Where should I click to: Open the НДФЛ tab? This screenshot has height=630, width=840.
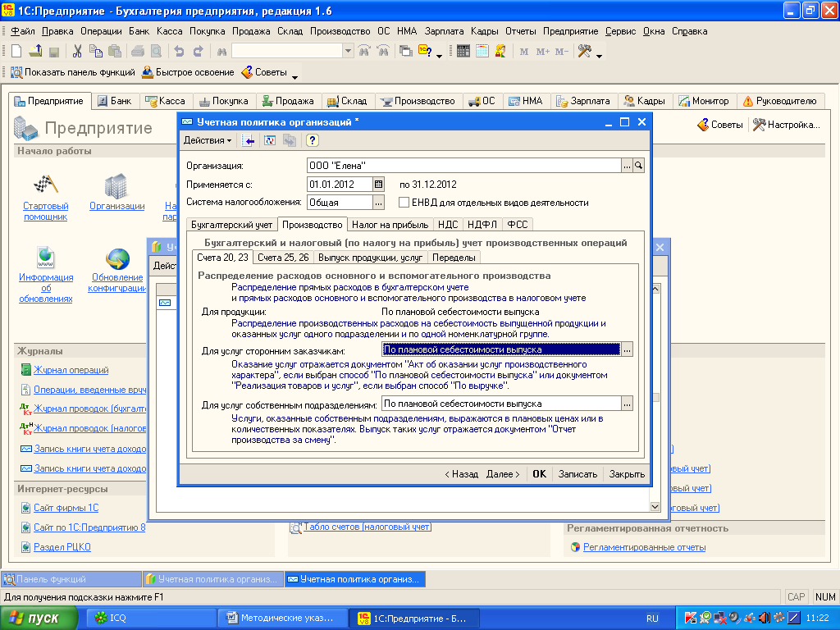click(x=482, y=225)
